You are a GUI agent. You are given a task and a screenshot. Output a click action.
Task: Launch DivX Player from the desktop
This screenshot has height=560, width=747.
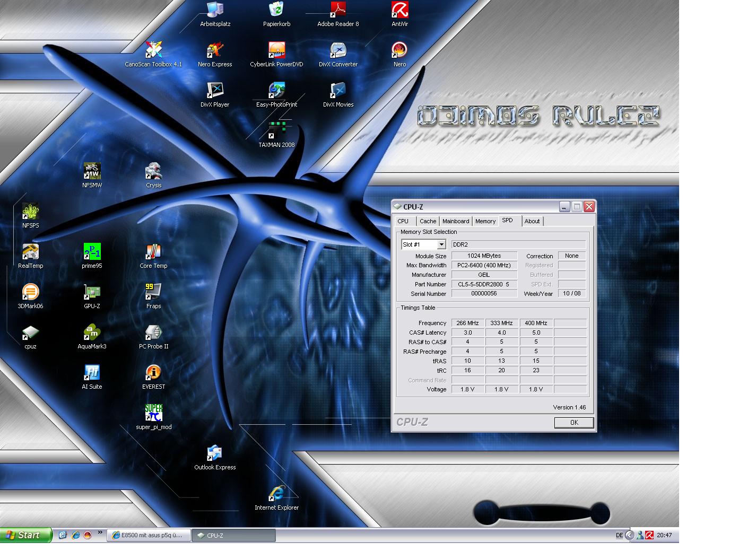point(215,95)
